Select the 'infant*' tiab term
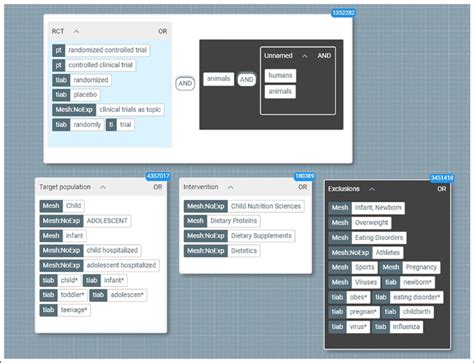474x363 pixels. click(x=114, y=280)
